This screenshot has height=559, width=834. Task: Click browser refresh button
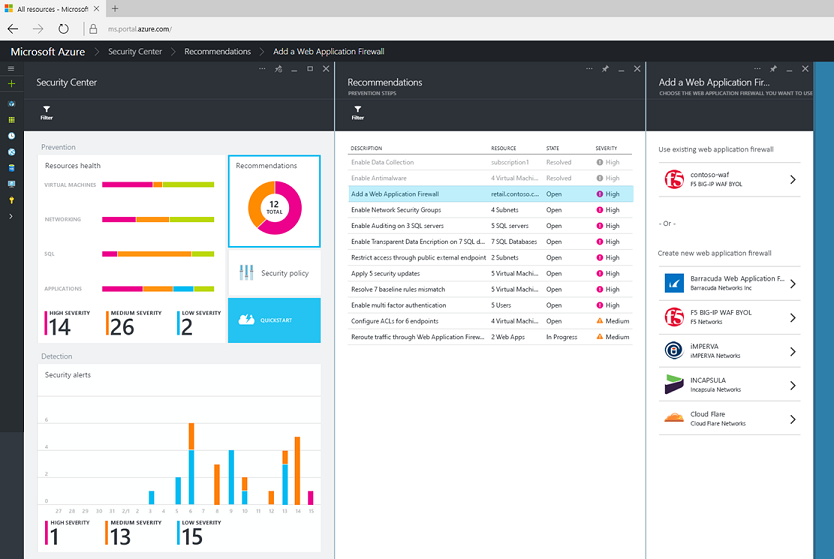(x=63, y=29)
